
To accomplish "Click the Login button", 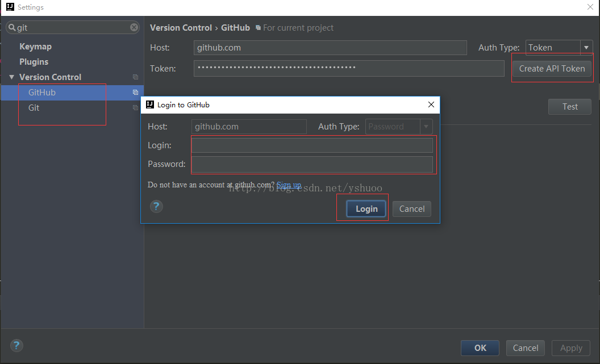I will tap(366, 209).
